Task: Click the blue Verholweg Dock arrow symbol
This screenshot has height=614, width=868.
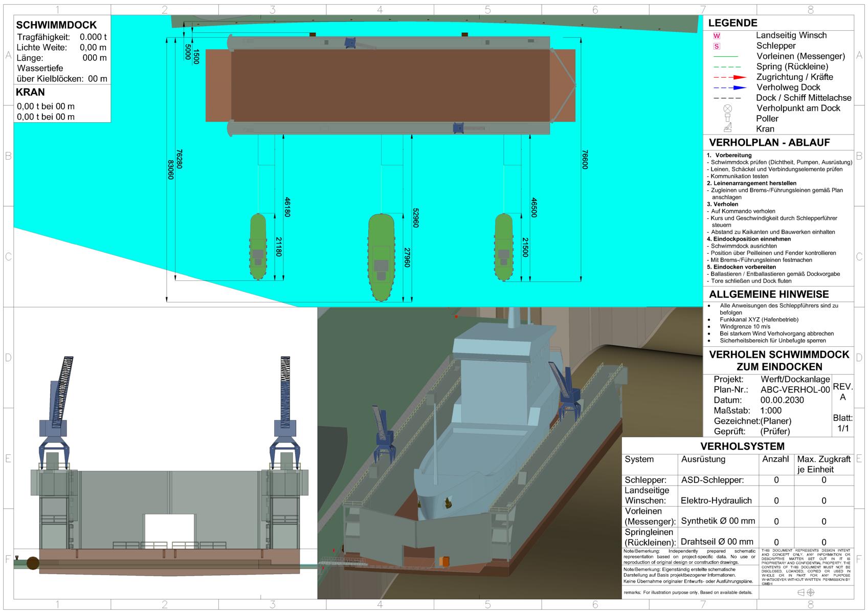Action: coord(729,87)
